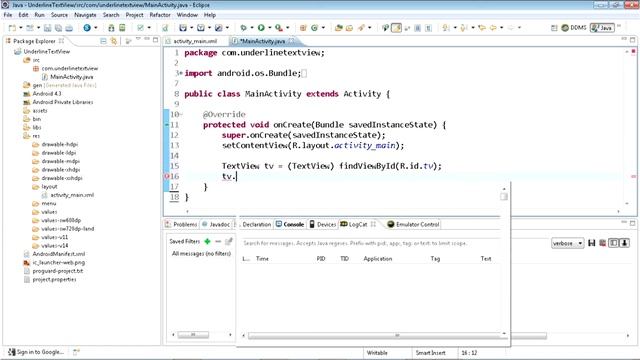
Task: Open the verbose log level dropdown
Action: [567, 243]
